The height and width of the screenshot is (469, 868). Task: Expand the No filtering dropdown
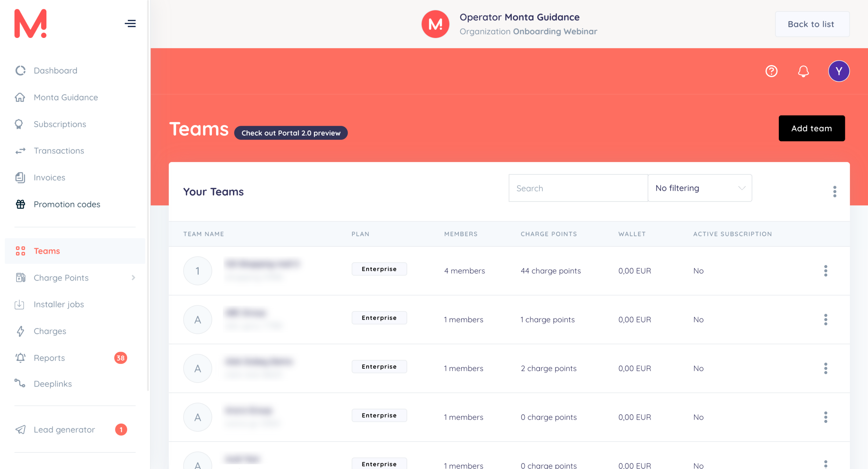(x=699, y=188)
